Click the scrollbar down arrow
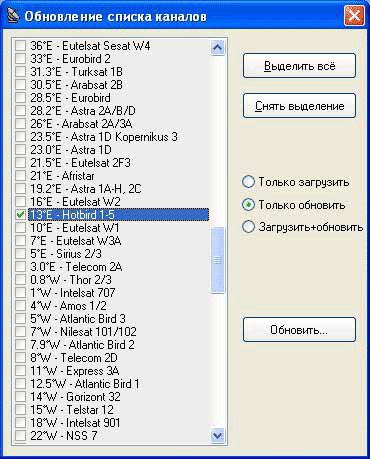This screenshot has width=370, height=459. pos(218,435)
